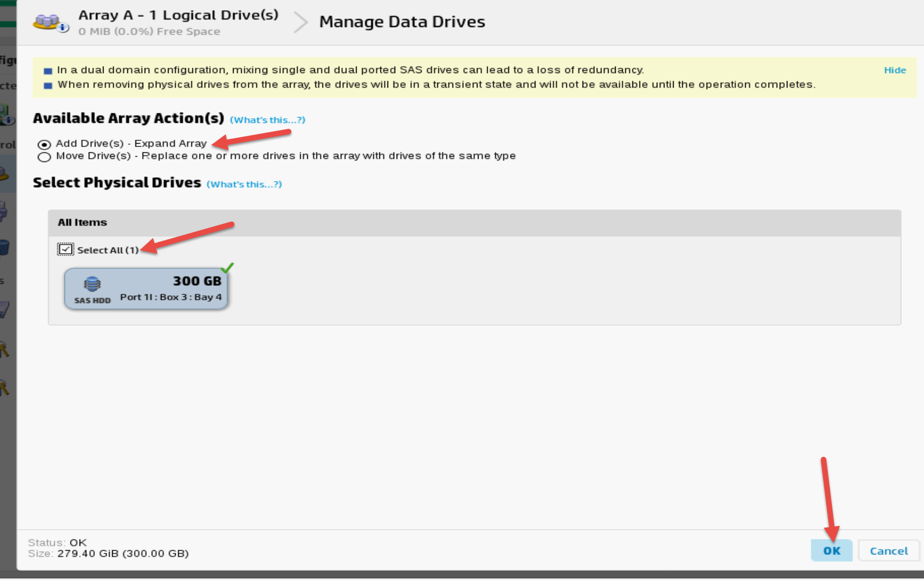Viewport: 924px width, 580px height.
Task: Click the green checkmark on the 300 GB drive
Action: pos(230,267)
